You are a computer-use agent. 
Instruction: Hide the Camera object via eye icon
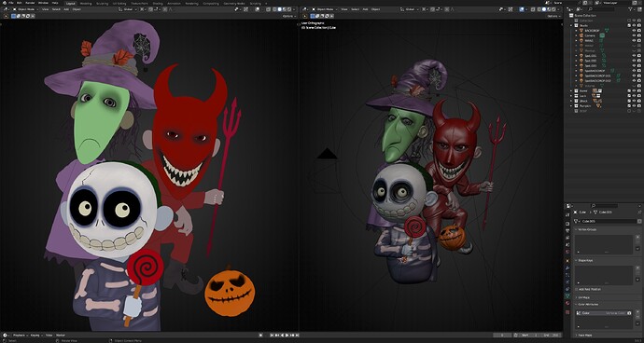[x=634, y=35]
